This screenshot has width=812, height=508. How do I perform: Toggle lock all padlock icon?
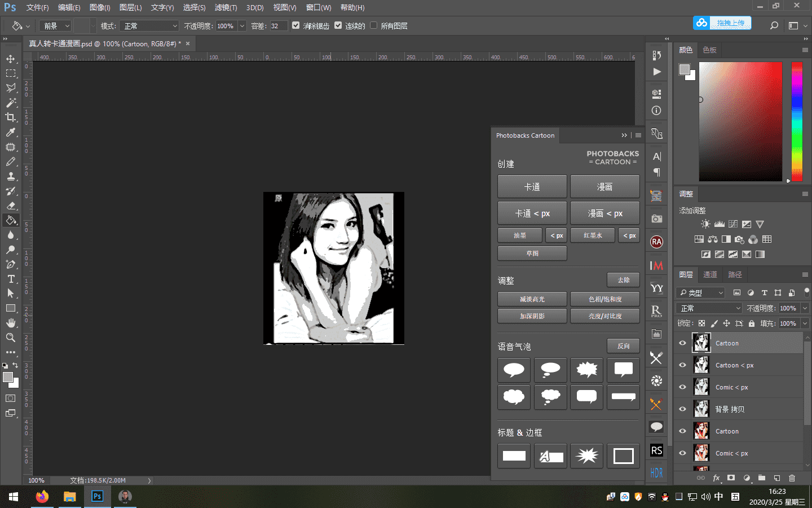click(752, 323)
